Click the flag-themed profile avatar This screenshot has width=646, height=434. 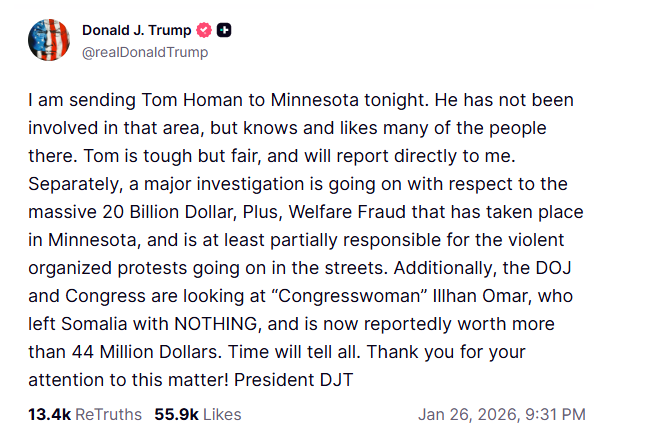[x=49, y=41]
